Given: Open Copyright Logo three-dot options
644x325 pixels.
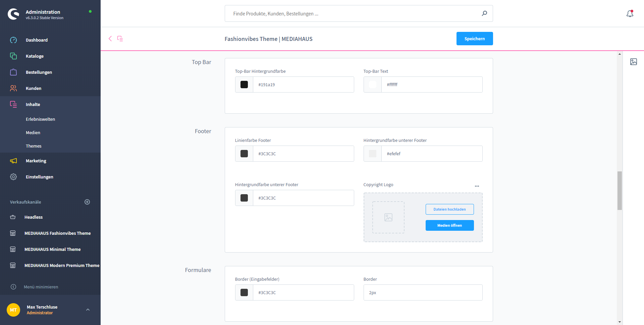Looking at the screenshot, I should click(477, 186).
